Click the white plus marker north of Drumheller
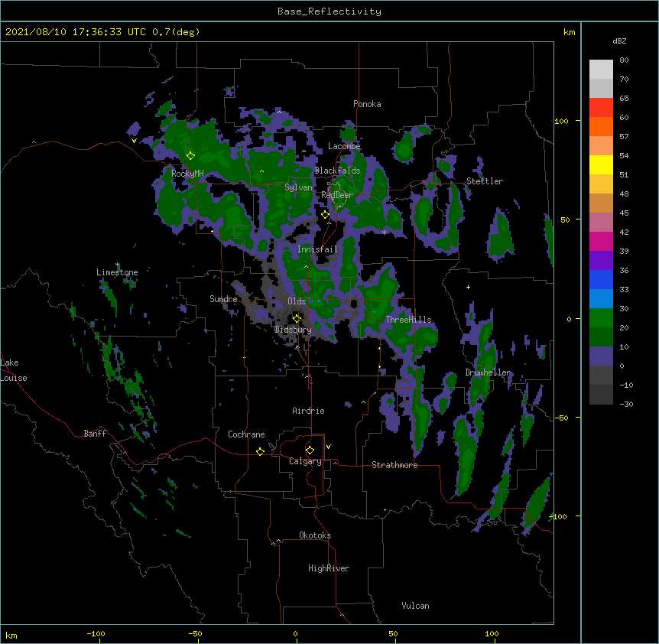This screenshot has width=659, height=644. point(468,287)
